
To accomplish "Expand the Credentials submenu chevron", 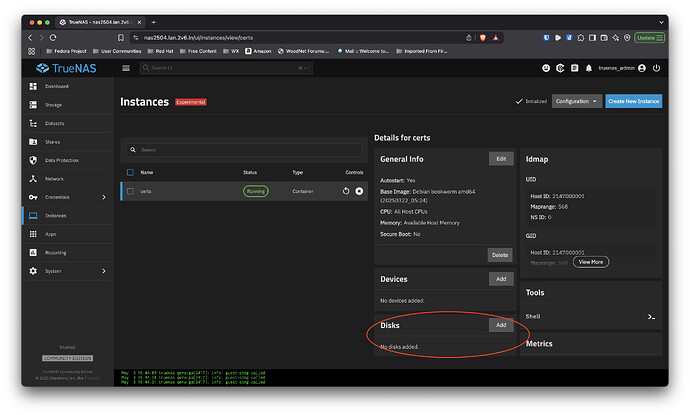I will click(104, 197).
